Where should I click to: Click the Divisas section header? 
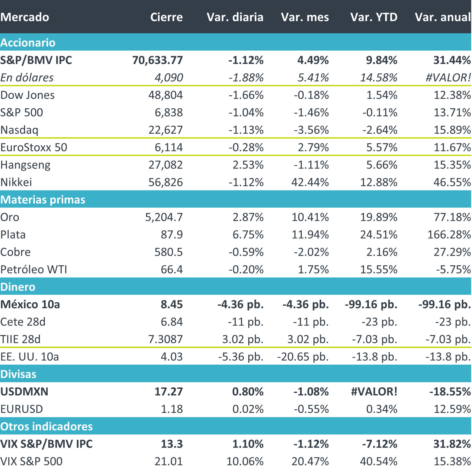point(18,374)
